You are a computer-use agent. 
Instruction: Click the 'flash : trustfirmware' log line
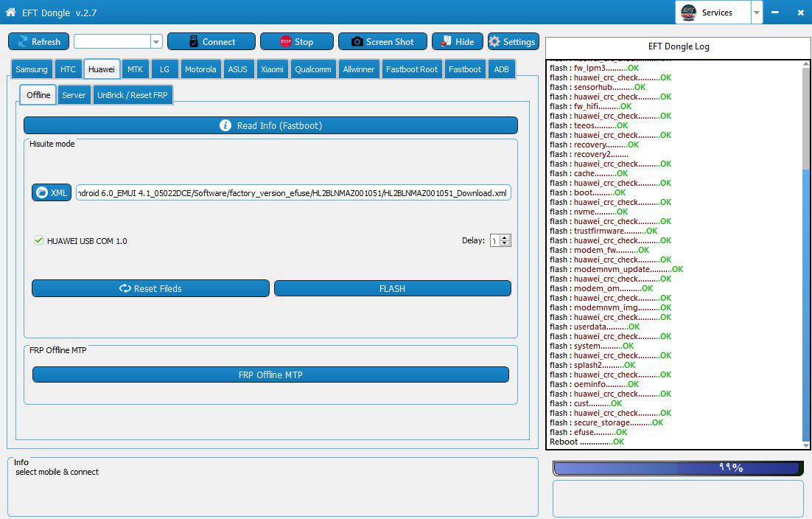pyautogui.click(x=603, y=231)
